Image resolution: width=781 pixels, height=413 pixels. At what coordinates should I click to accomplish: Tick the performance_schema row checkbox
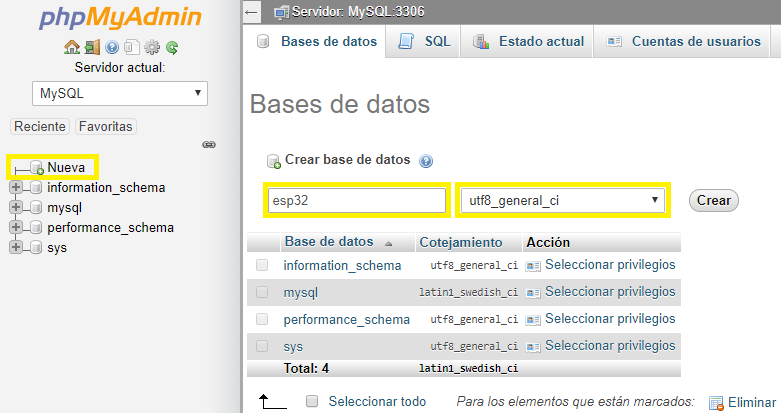[262, 319]
